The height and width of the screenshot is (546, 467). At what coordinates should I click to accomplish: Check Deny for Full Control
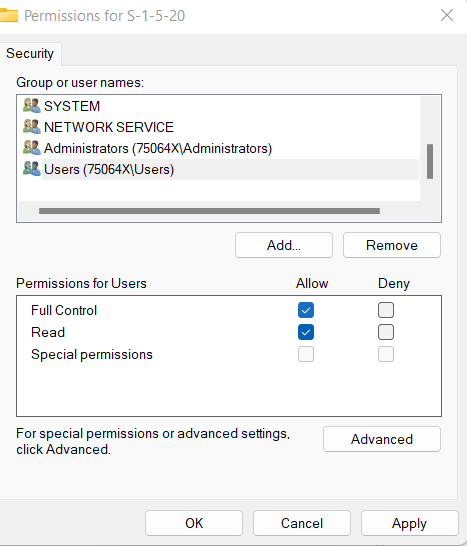click(x=386, y=310)
